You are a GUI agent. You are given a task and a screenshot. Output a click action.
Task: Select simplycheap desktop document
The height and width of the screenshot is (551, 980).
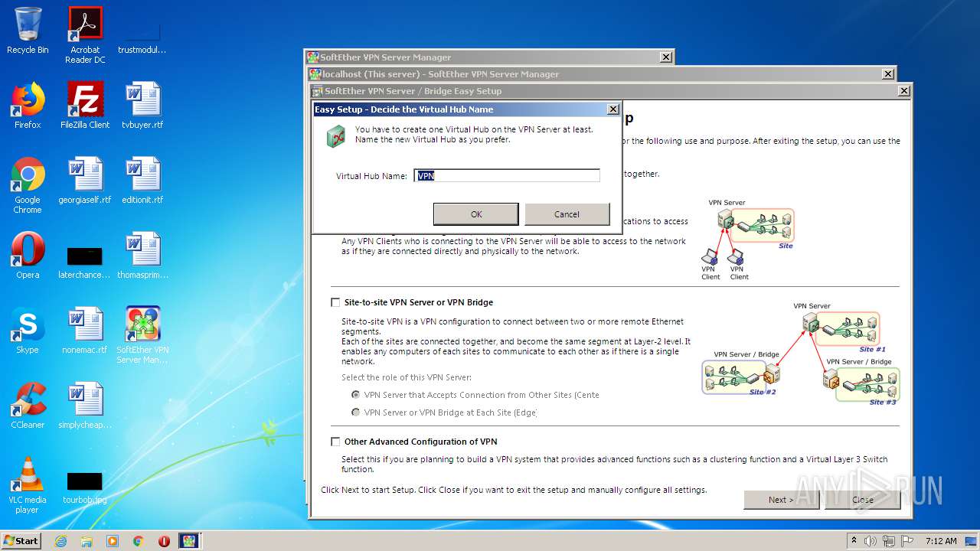pos(85,406)
